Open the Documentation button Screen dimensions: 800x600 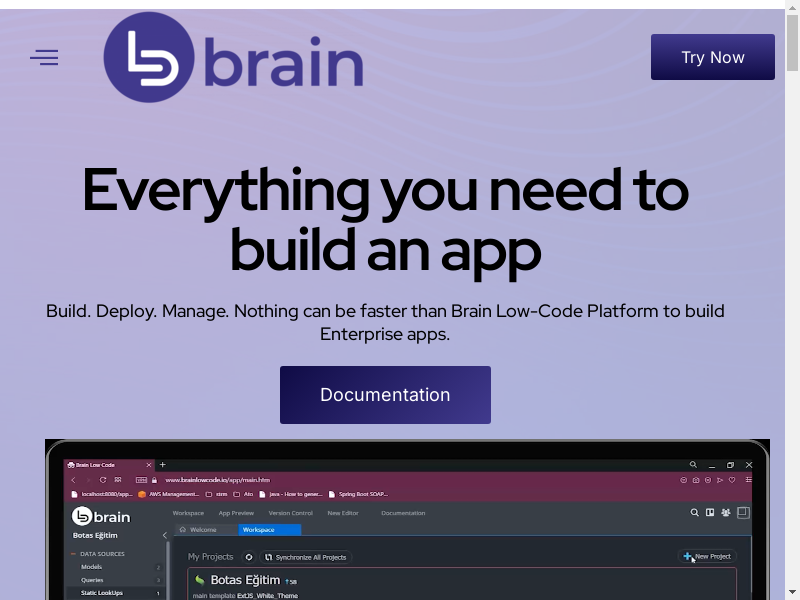[x=385, y=395]
